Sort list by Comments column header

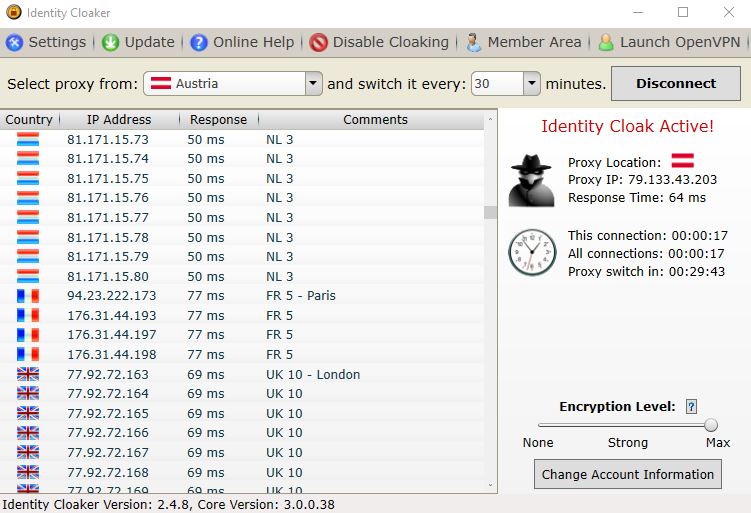click(376, 119)
